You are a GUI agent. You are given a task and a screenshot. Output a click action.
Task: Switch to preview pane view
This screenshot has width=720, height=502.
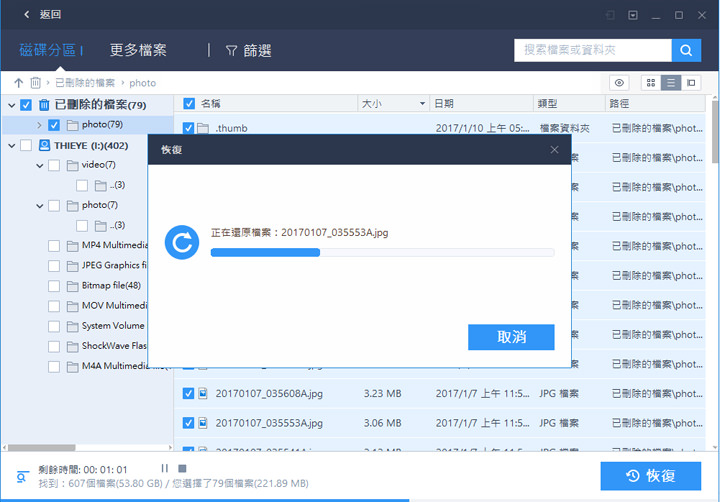(x=691, y=83)
